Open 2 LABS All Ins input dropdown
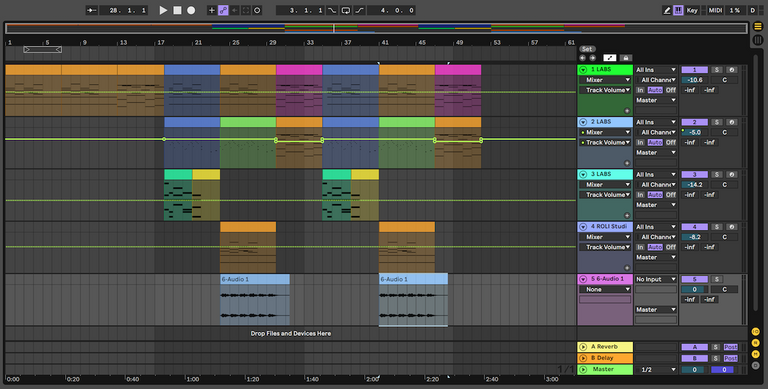The height and width of the screenshot is (389, 768). 656,122
